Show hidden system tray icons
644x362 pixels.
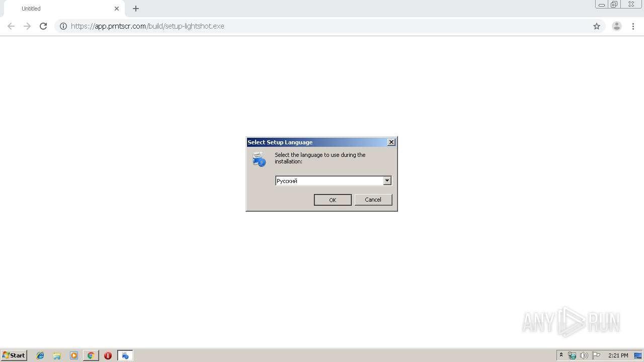pos(561,355)
